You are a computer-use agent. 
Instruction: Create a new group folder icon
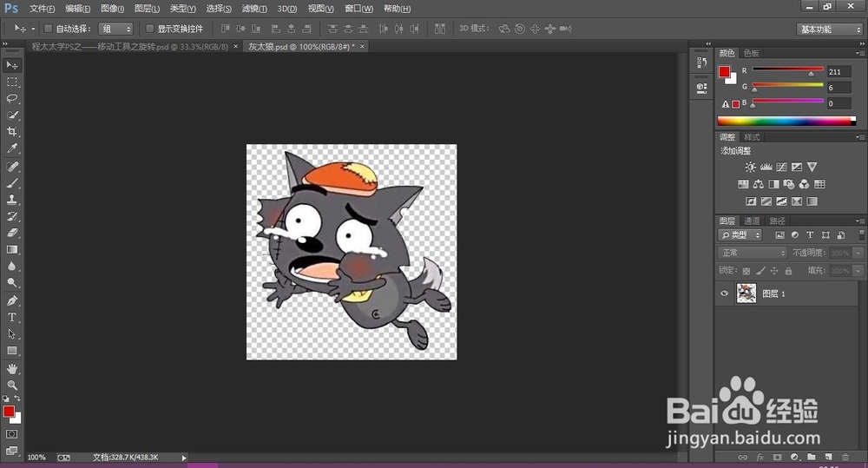point(811,457)
